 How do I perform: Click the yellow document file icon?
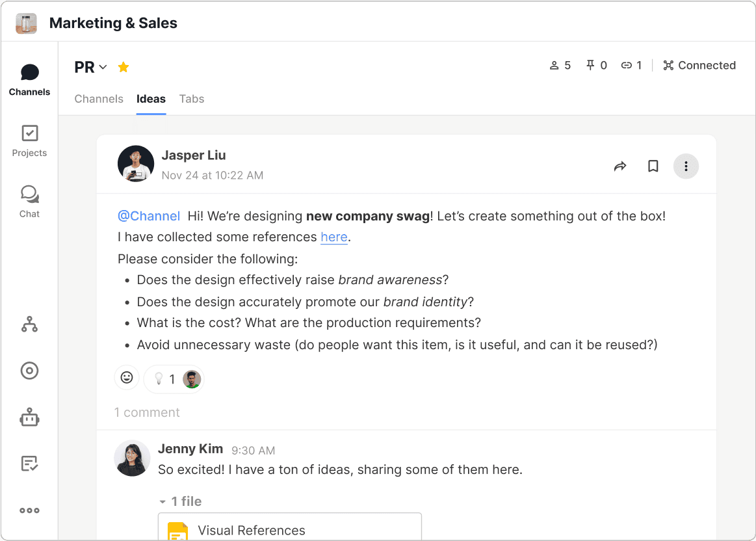(177, 531)
